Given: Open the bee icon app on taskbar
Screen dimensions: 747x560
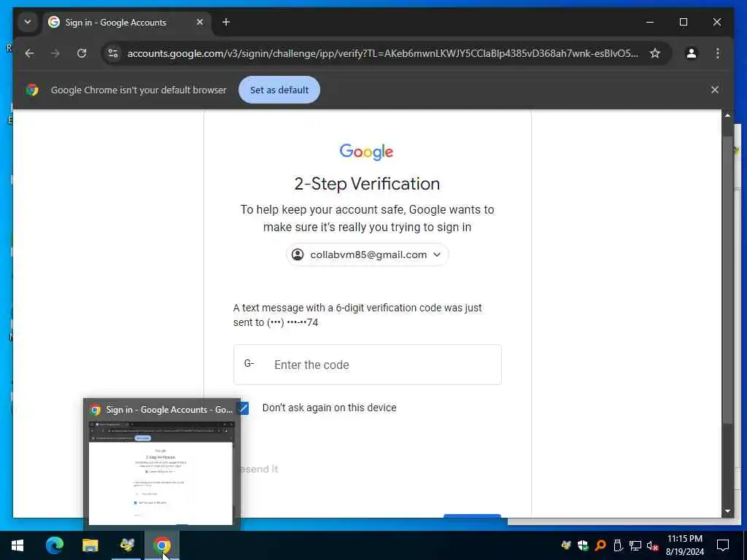Looking at the screenshot, I should click(127, 545).
